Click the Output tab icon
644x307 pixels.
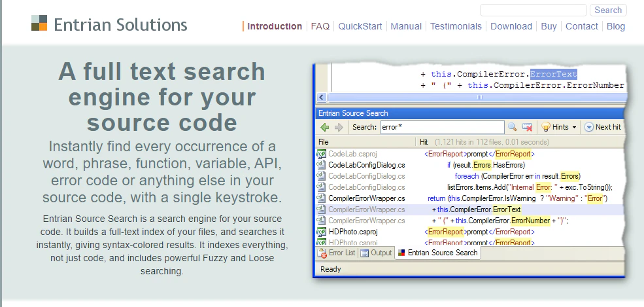click(364, 253)
